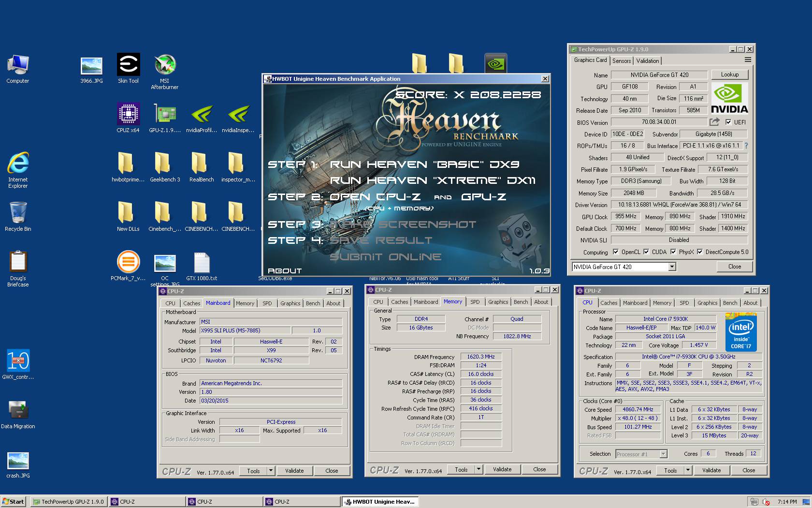Expand Tools dropdown in Mainboard CPU-Z window

[x=271, y=471]
